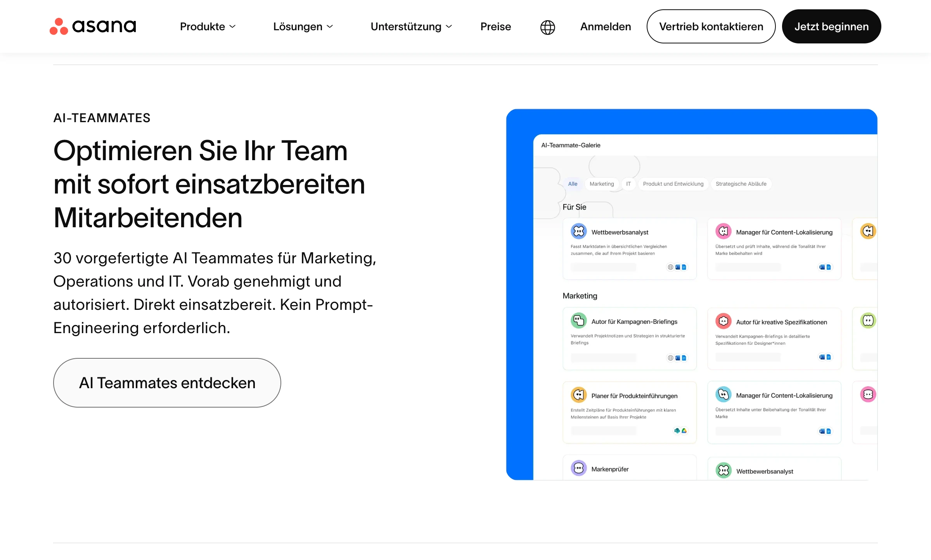Click the cut-off yellow avatar in Für Sie row
This screenshot has height=560, width=931.
point(868,232)
